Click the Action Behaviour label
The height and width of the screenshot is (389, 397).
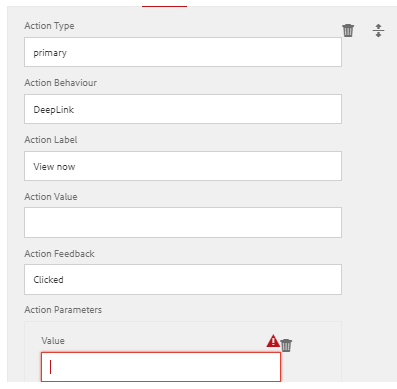61,83
